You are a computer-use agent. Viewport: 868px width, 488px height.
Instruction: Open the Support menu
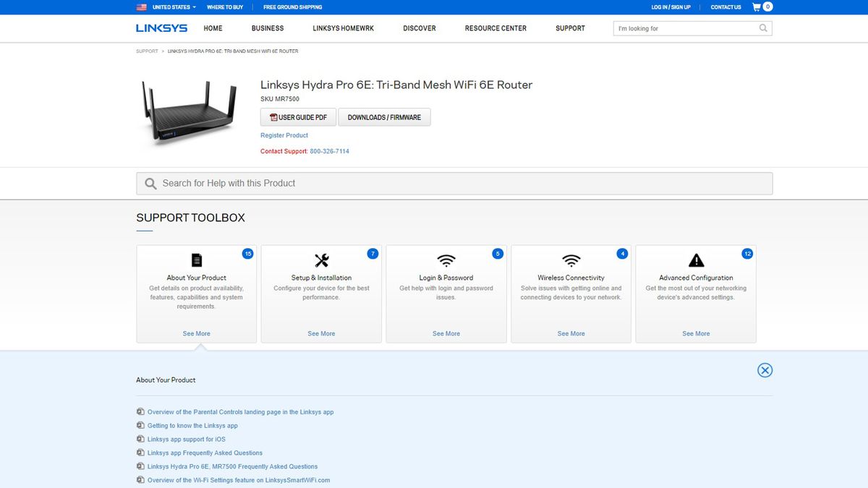coord(570,28)
